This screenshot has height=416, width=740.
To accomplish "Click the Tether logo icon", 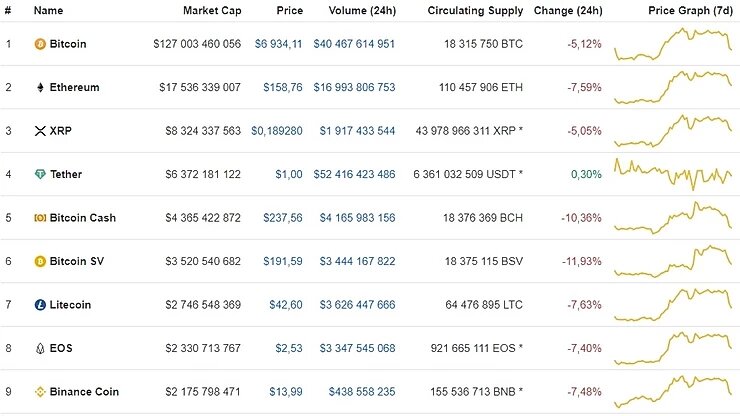I will (x=40, y=174).
